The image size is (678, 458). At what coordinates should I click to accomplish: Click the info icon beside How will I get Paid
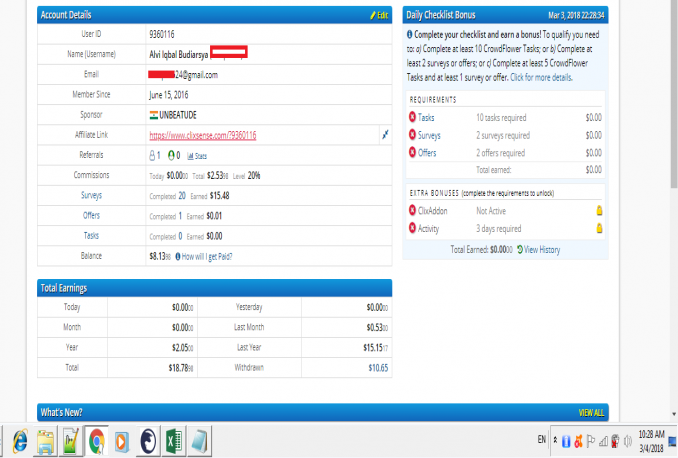point(178,256)
